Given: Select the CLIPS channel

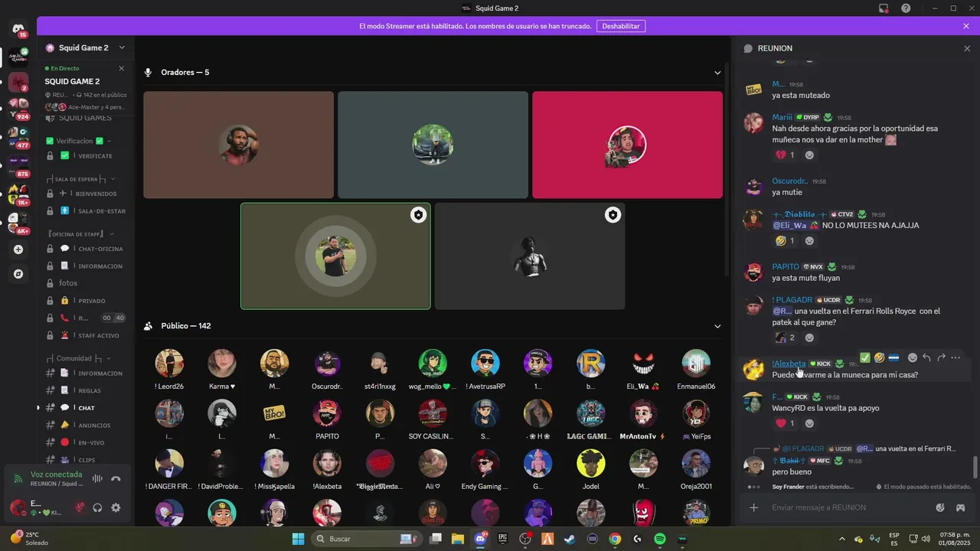Looking at the screenshot, I should (x=86, y=460).
